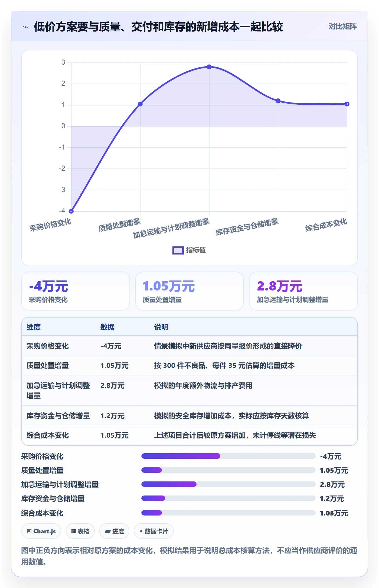379x588 pixels.
Task: Click the 加急运输与计划调整增量 progress bar
Action: coord(228,484)
